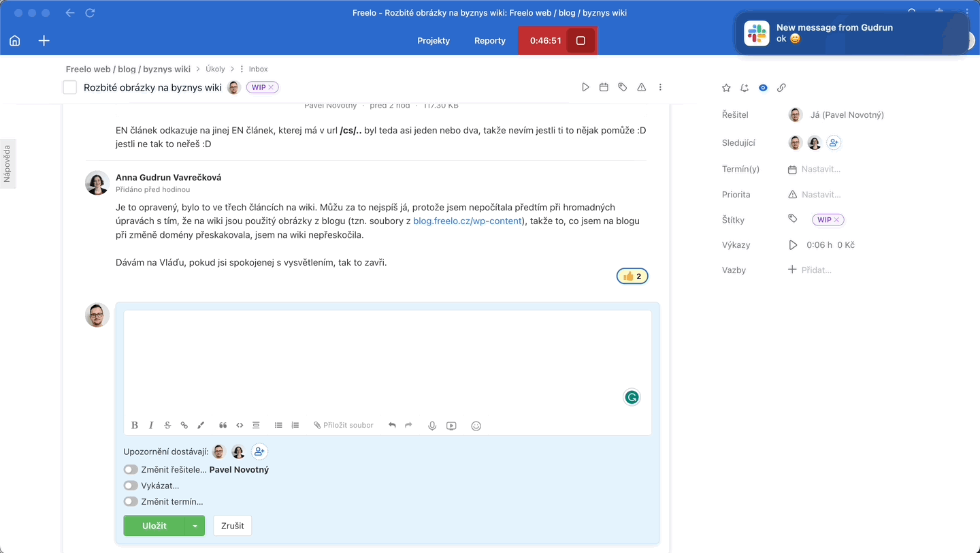Tick the checkbox to complete Rozbité obrázky task
This screenshot has width=980, height=553.
(x=69, y=87)
